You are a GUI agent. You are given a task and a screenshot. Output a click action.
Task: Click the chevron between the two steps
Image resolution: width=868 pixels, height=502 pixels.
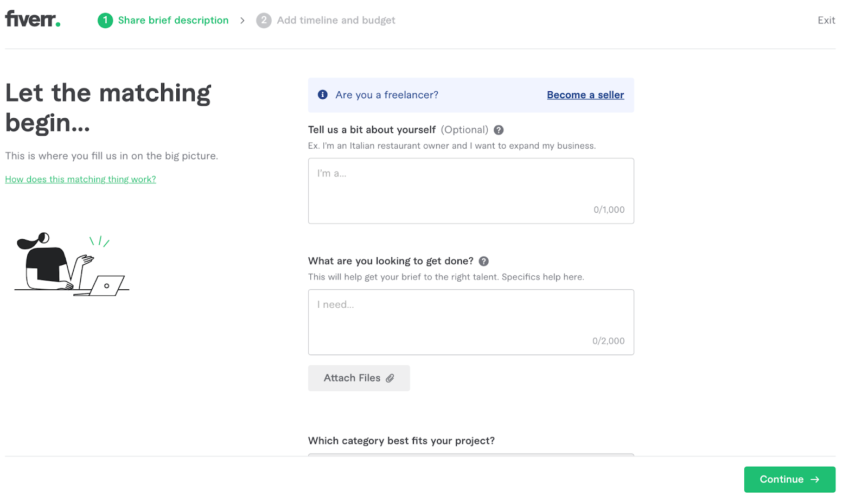click(242, 21)
